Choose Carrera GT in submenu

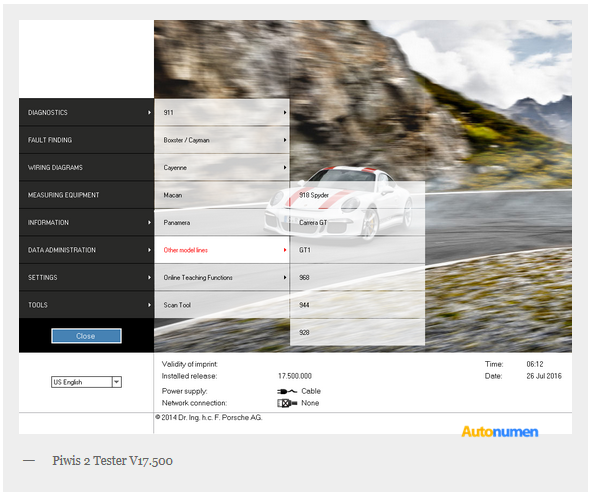pyautogui.click(x=358, y=222)
